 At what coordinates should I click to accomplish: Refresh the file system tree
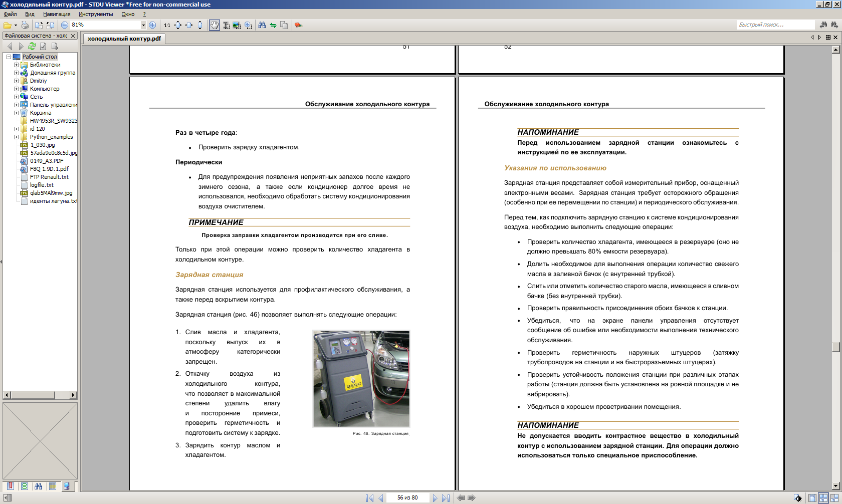[32, 46]
